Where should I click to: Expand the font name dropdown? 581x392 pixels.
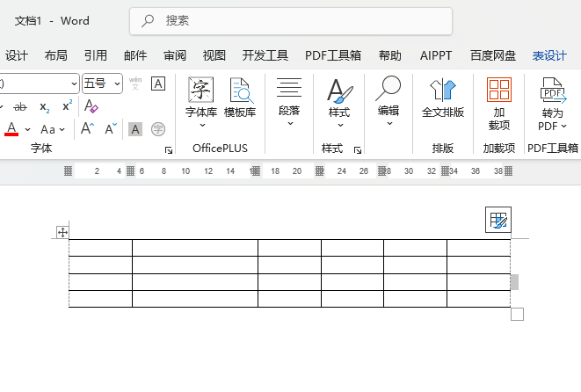74,83
